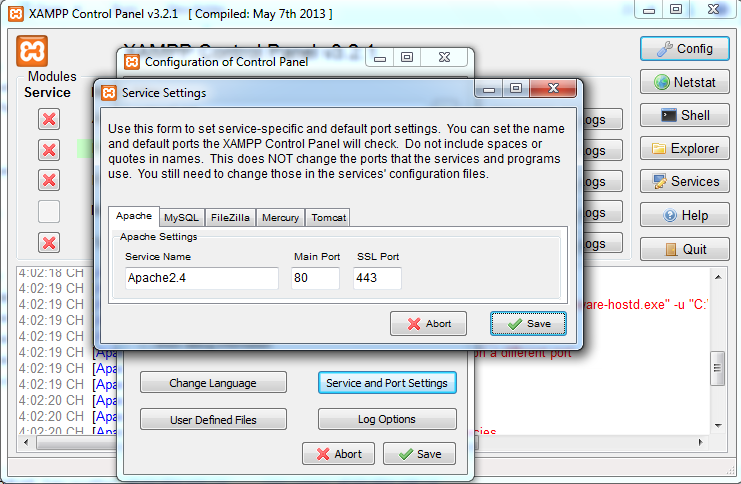The height and width of the screenshot is (484, 741).
Task: Click Abort in the Service Settings dialog
Action: point(428,323)
